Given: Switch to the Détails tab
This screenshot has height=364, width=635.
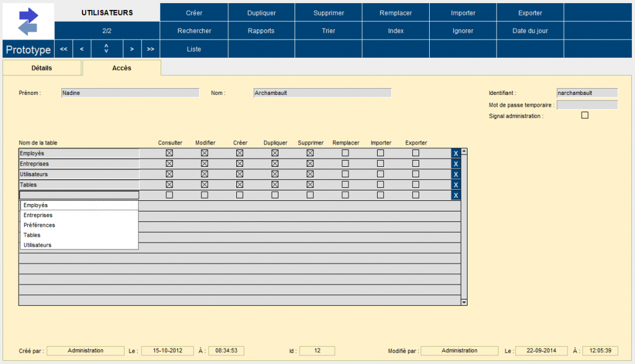Looking at the screenshot, I should click(42, 68).
